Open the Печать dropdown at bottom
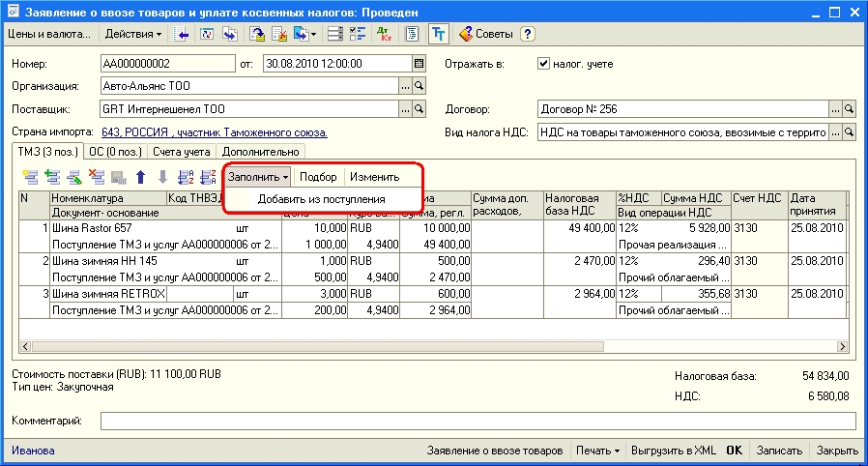 coord(596,451)
